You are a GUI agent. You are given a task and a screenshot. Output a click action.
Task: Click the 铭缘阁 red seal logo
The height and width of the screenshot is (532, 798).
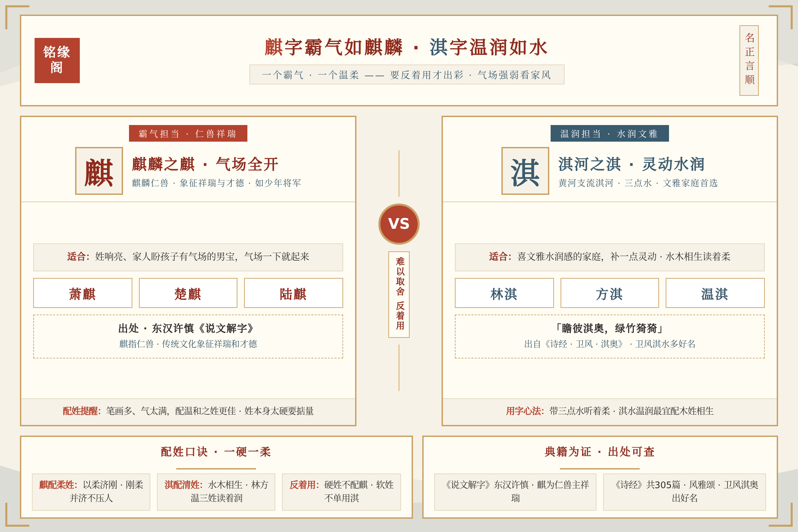(57, 61)
